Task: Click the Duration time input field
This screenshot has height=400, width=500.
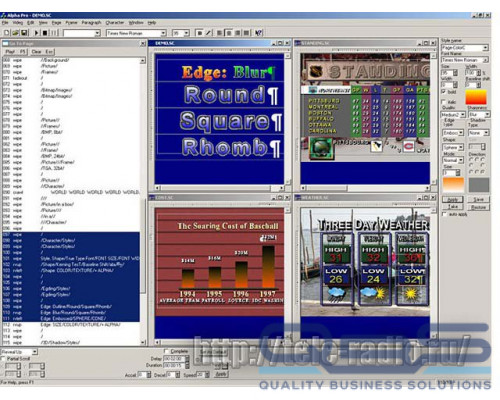Action: tap(174, 365)
